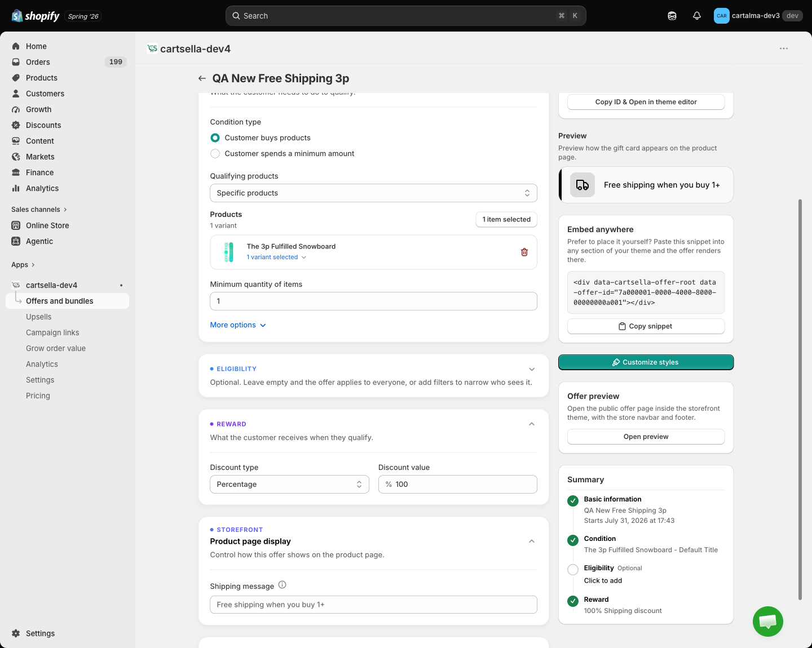Click the Growth icon in sidebar
This screenshot has width=812, height=648.
pos(16,109)
